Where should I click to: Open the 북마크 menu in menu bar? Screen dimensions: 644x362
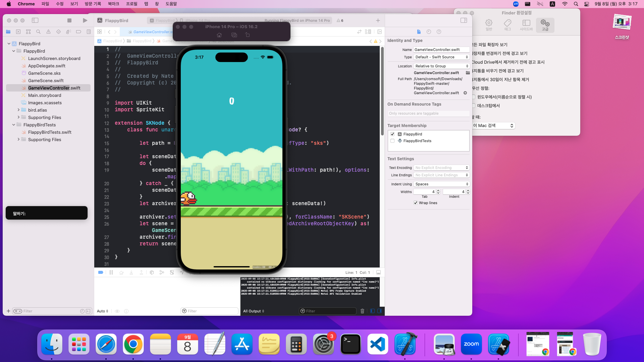point(113,4)
